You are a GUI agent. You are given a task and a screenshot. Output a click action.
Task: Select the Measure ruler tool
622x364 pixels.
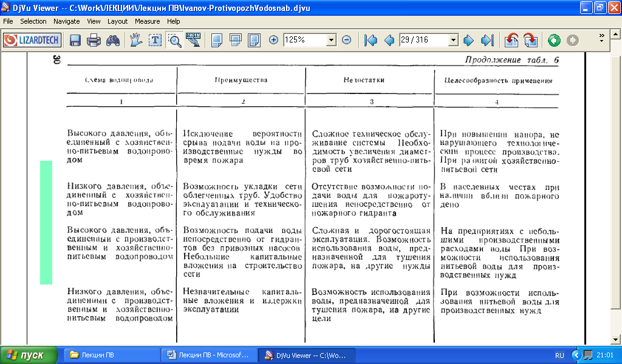pos(194,40)
